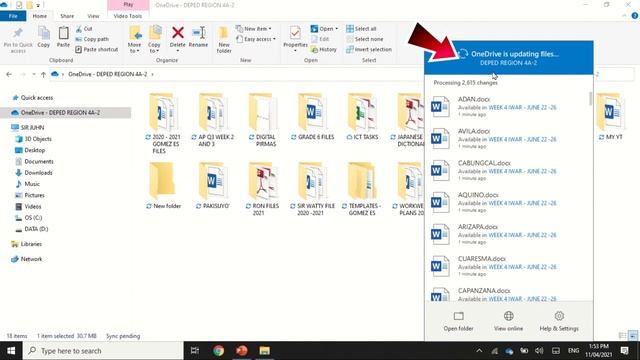The height and width of the screenshot is (360, 640).
Task: Click Select all in the ribbon
Action: tap(361, 29)
